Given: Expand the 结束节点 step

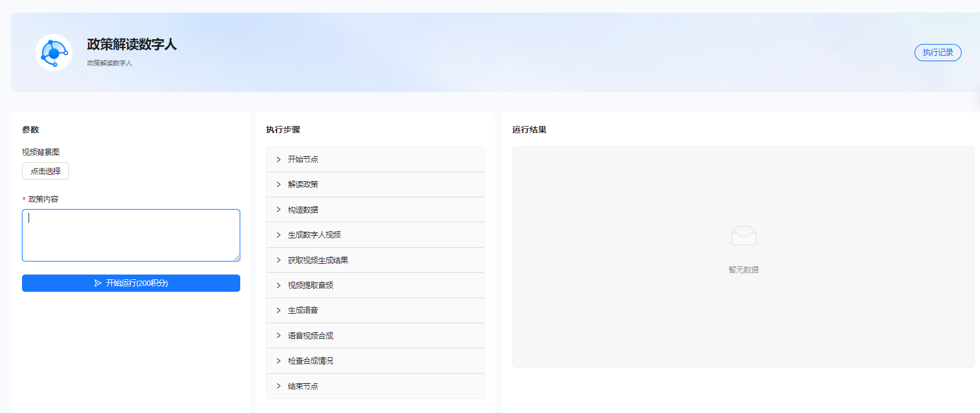Looking at the screenshot, I should [x=303, y=386].
